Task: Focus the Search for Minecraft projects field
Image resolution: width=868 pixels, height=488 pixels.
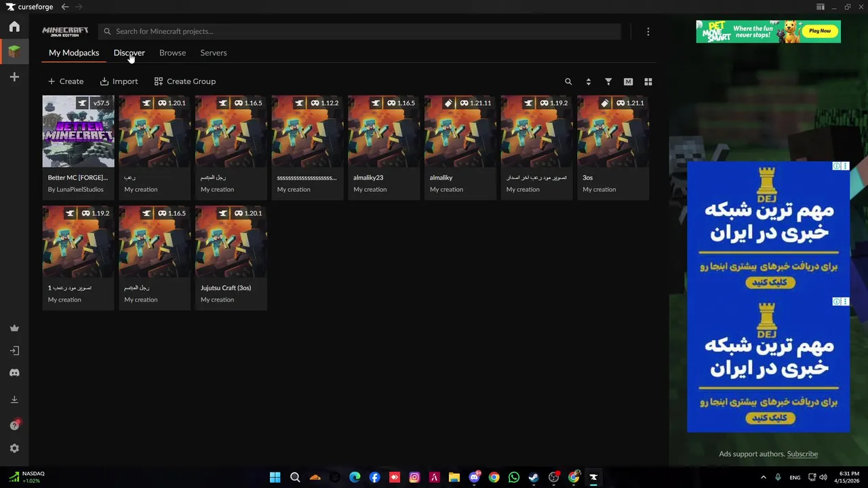Action: coord(359,31)
